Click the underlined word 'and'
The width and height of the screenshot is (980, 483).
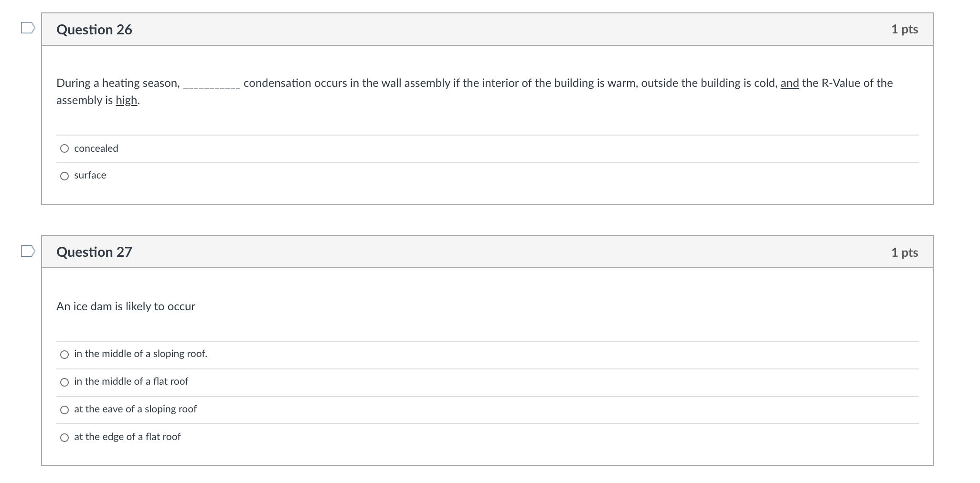click(788, 83)
